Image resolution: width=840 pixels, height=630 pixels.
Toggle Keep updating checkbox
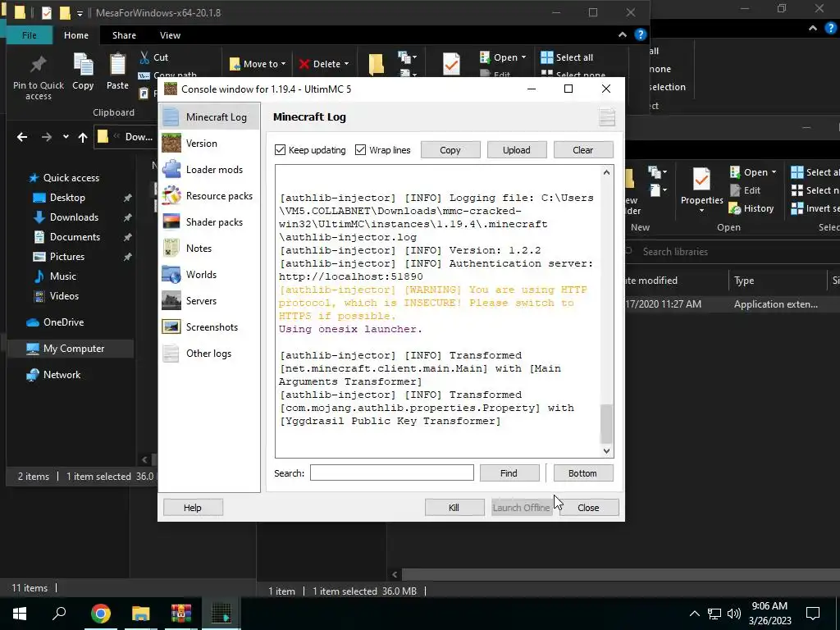point(281,150)
